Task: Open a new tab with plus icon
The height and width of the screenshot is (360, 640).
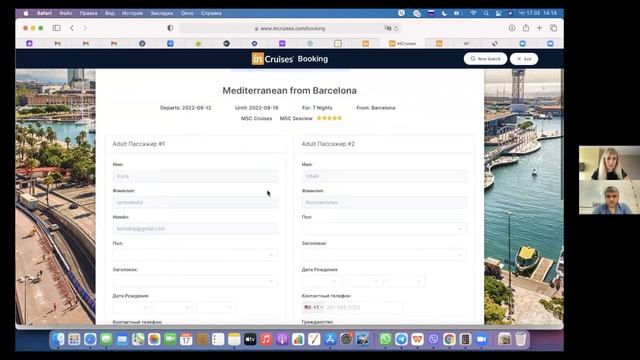Action: [540, 28]
